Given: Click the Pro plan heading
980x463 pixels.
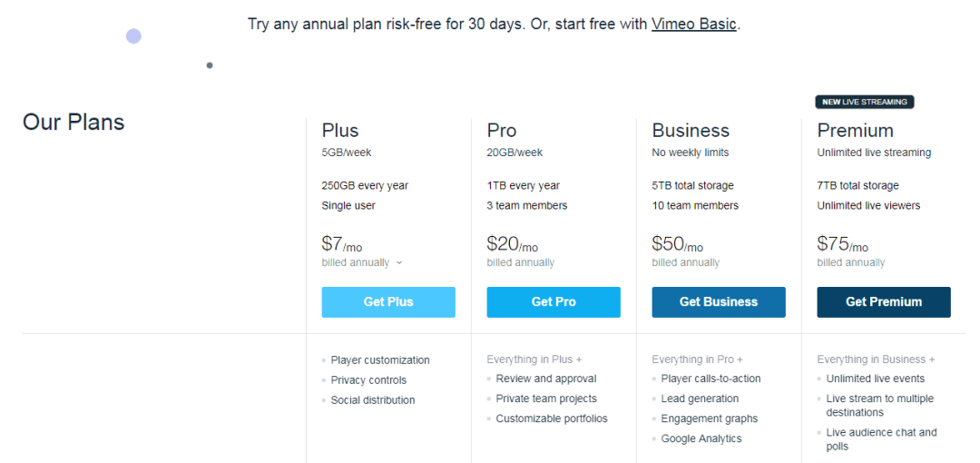Looking at the screenshot, I should 501,130.
